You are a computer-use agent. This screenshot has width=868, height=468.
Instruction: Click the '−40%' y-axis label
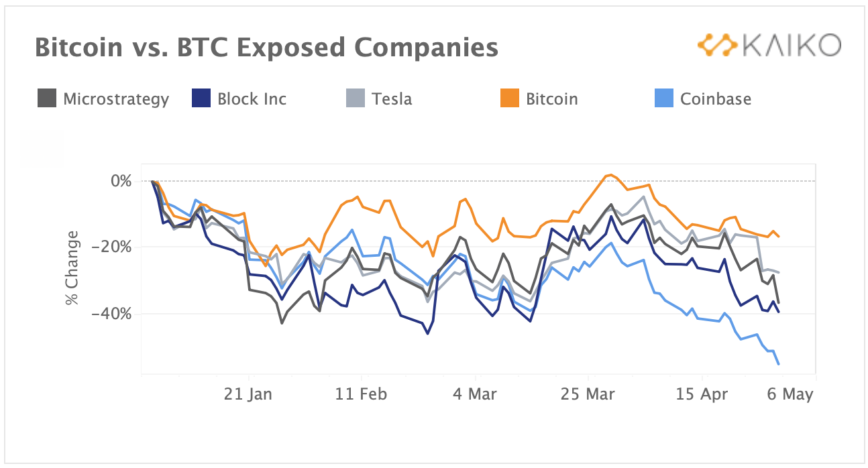[115, 314]
